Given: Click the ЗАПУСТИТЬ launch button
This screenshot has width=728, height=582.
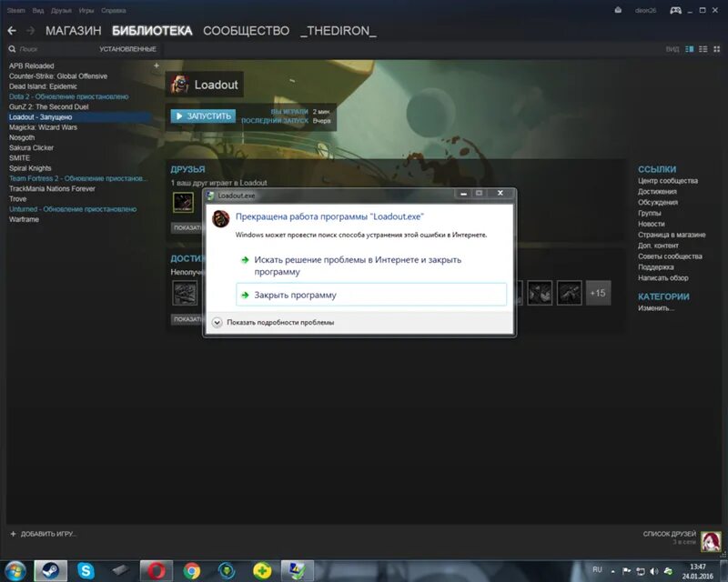Looking at the screenshot, I should [x=203, y=116].
